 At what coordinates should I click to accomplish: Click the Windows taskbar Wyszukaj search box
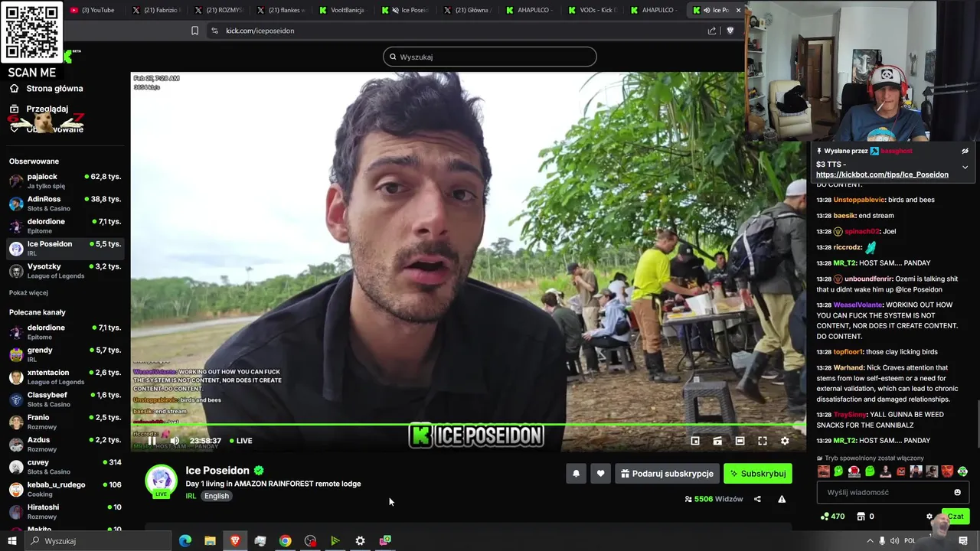[x=97, y=541]
